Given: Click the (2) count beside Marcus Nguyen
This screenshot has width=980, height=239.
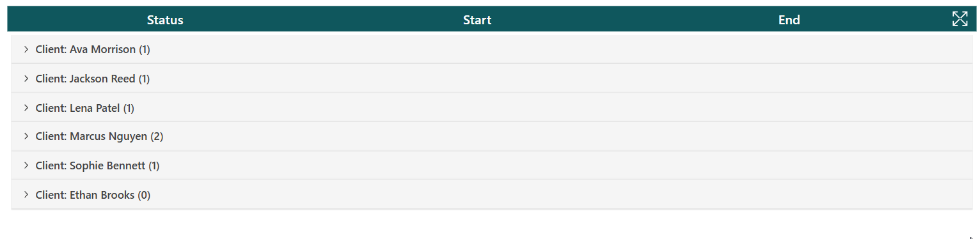Looking at the screenshot, I should click(157, 137).
